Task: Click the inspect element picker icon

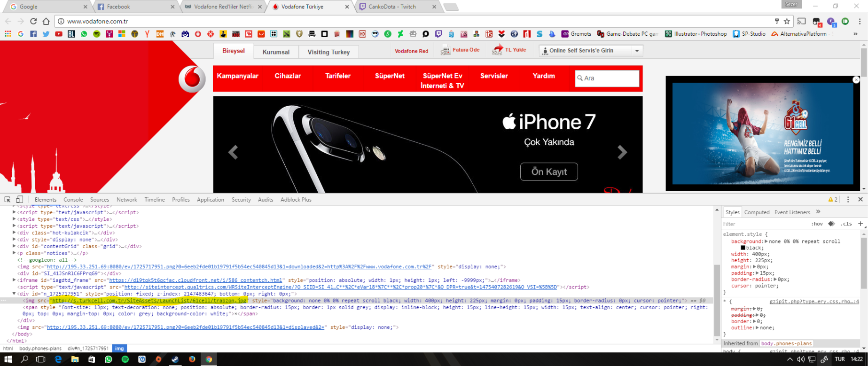Action: pos(8,200)
